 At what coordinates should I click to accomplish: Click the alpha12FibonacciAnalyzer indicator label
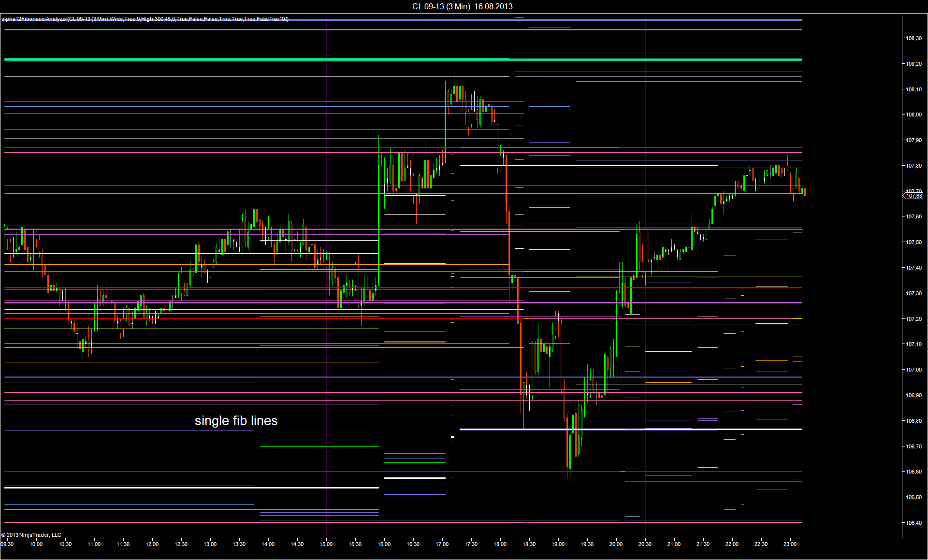(145, 19)
